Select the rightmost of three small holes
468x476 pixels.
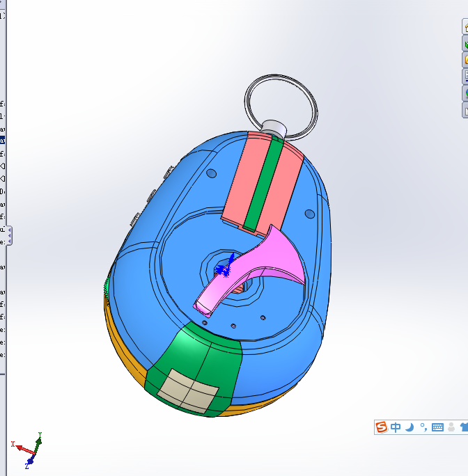pos(263,318)
